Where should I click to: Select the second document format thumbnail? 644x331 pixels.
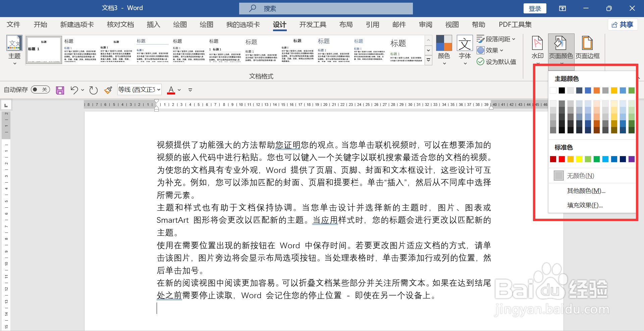[80, 50]
